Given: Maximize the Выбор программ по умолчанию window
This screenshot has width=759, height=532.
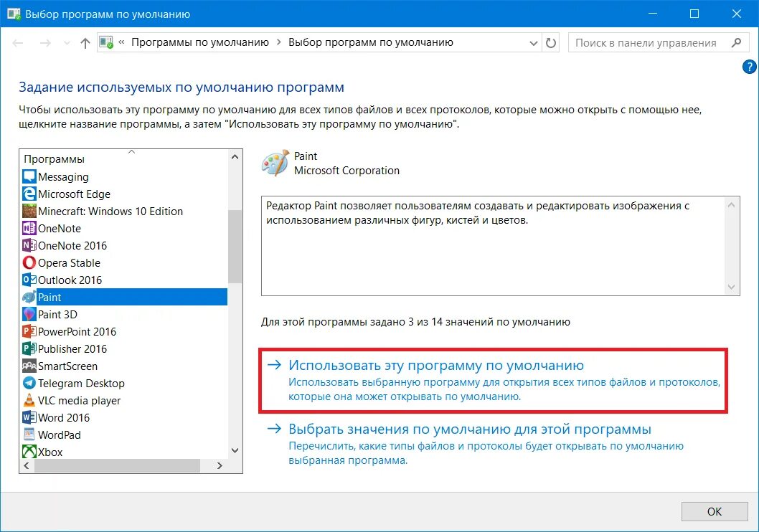Looking at the screenshot, I should (694, 14).
